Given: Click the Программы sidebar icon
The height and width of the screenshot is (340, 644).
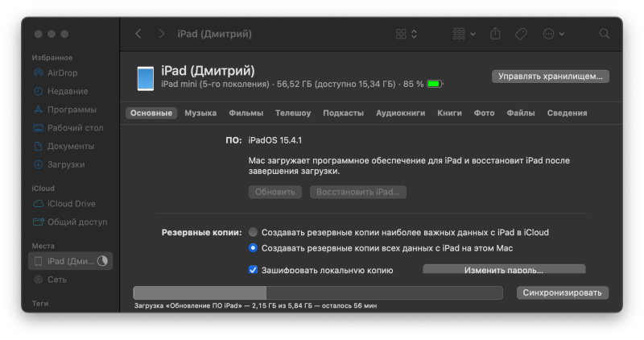Looking at the screenshot, I should tap(38, 110).
